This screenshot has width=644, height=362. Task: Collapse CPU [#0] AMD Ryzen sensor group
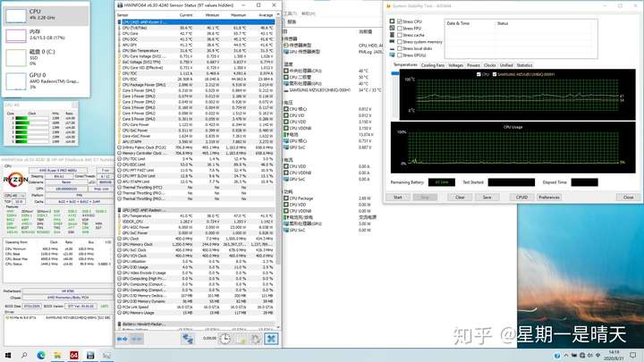click(x=196, y=21)
